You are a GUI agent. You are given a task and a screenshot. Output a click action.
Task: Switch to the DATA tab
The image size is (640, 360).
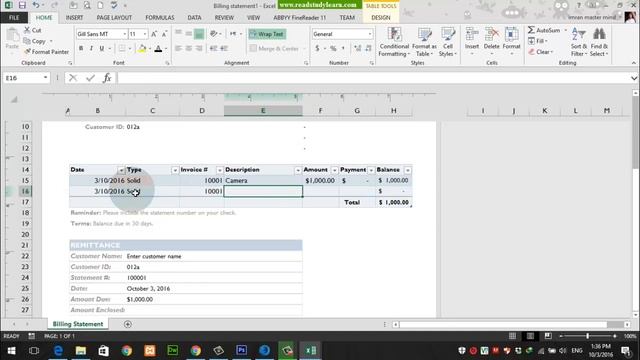pyautogui.click(x=194, y=18)
